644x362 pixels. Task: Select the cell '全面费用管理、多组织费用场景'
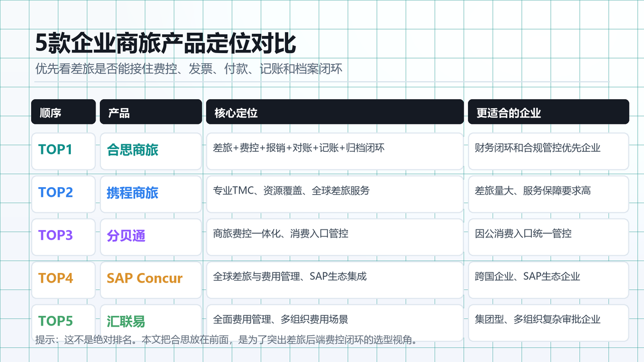335,323
